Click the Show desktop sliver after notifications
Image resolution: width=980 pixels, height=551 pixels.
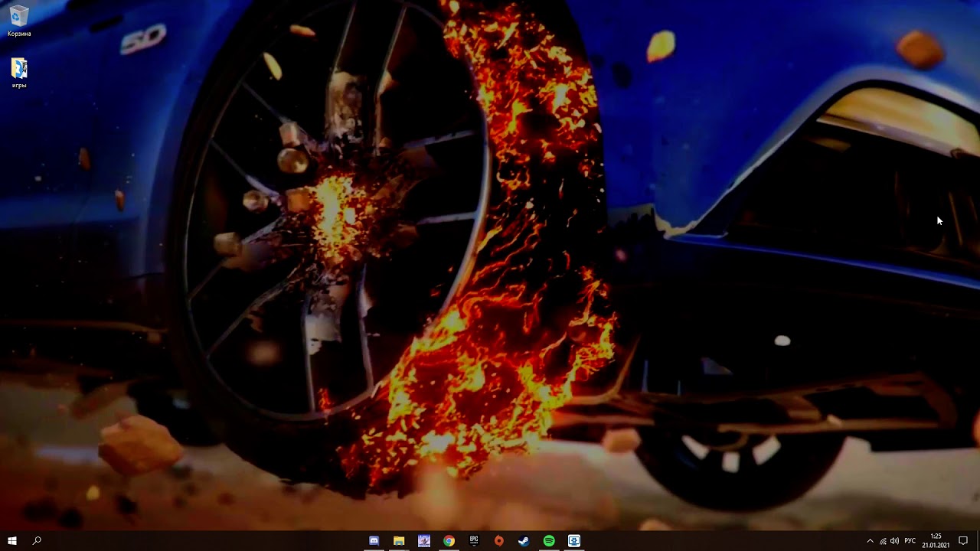click(978, 541)
